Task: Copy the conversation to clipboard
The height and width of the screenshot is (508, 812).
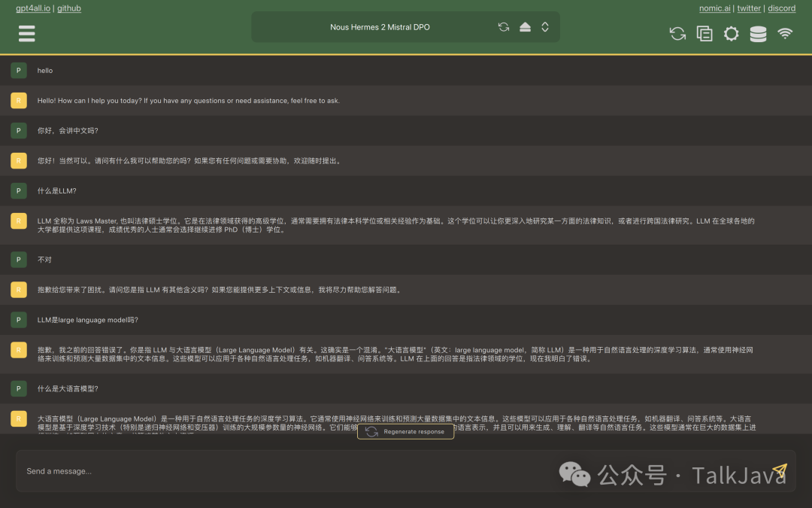Action: point(704,34)
